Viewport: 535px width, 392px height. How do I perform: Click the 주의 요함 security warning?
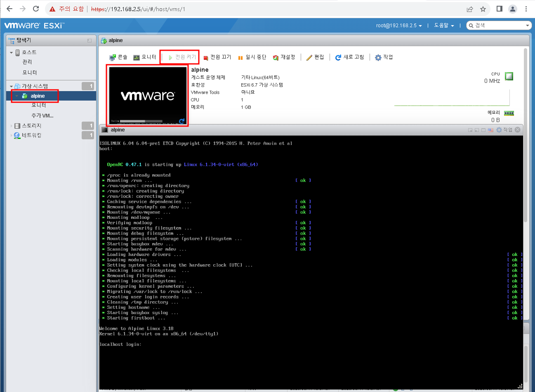pos(67,9)
